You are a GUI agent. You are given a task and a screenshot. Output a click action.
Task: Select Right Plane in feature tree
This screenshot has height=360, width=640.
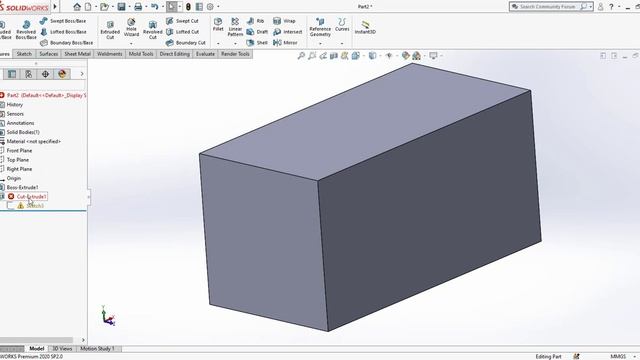(x=19, y=169)
